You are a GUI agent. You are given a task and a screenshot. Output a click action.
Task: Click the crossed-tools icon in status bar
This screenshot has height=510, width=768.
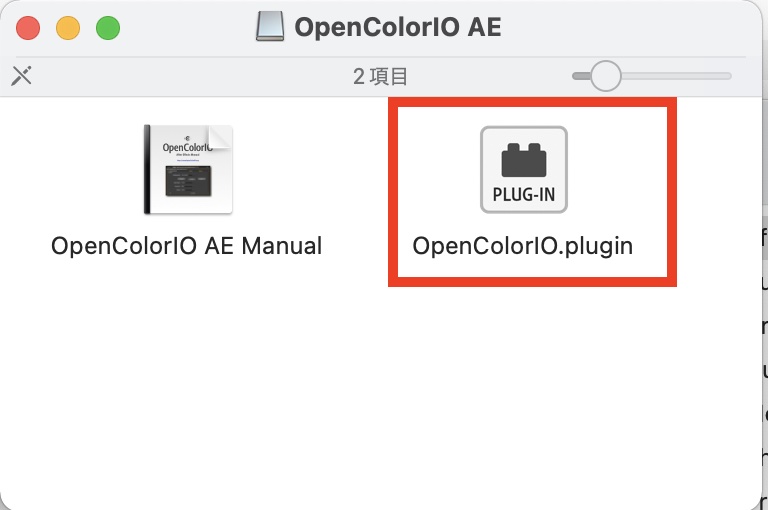click(21, 76)
